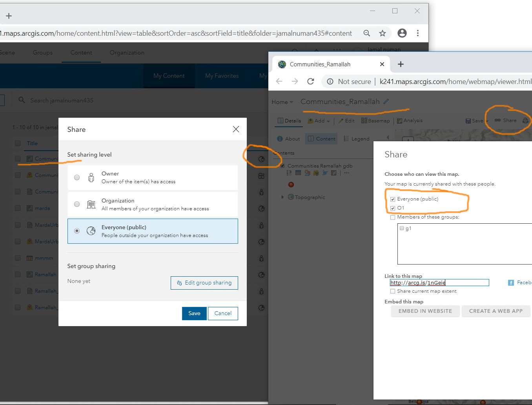Share link on Facebook

pos(520,283)
